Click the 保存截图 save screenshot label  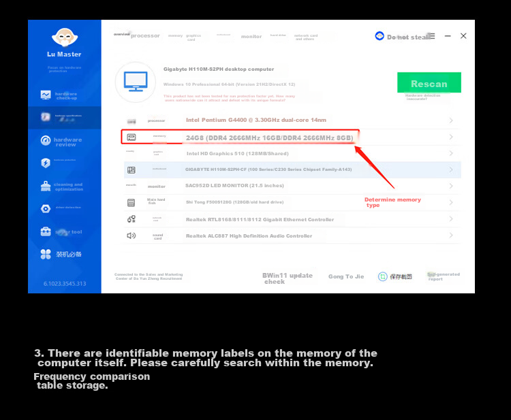(401, 277)
